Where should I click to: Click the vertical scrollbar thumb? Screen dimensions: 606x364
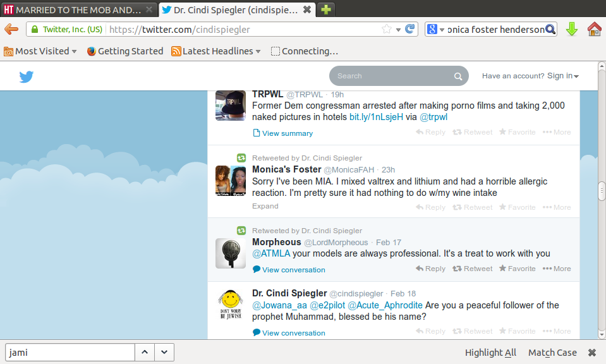click(602, 191)
